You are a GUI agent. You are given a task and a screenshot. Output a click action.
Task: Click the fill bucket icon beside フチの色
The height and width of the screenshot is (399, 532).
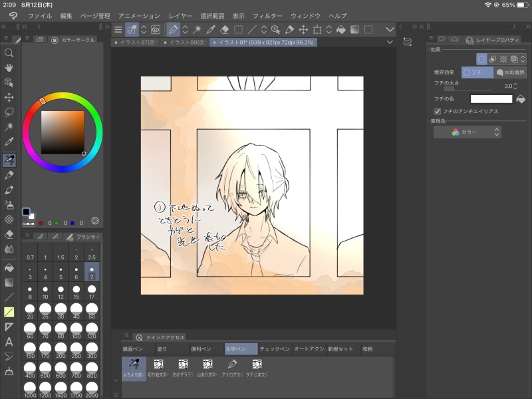point(521,99)
